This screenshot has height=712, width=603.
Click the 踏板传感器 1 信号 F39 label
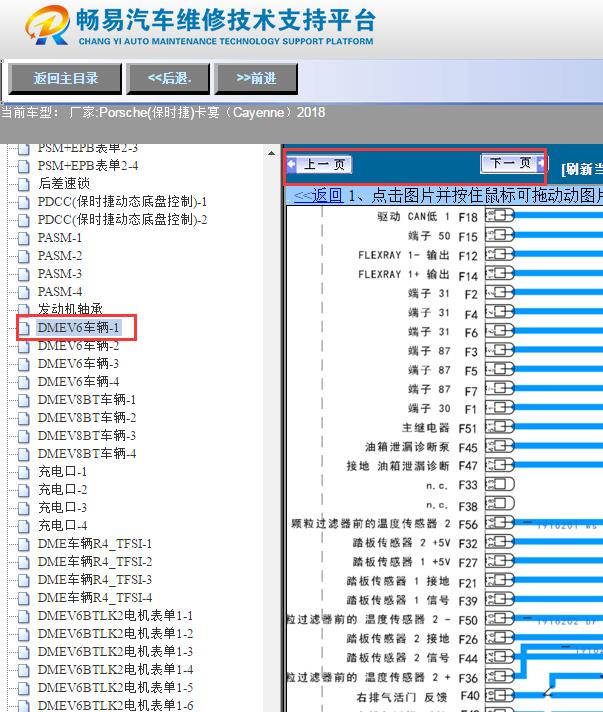pyautogui.click(x=412, y=601)
